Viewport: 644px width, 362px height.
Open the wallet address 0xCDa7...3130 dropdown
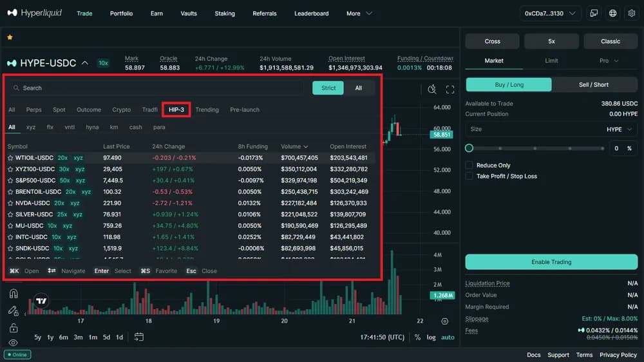(x=550, y=13)
